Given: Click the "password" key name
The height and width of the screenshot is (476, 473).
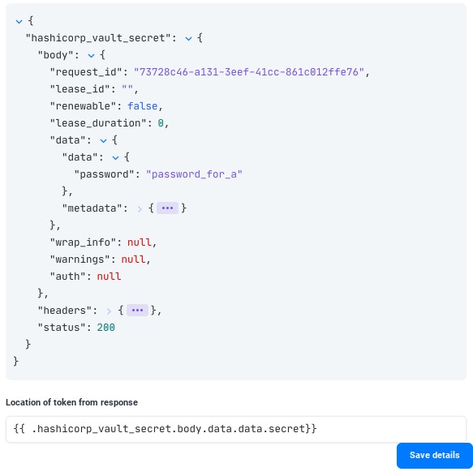Looking at the screenshot, I should point(104,174).
